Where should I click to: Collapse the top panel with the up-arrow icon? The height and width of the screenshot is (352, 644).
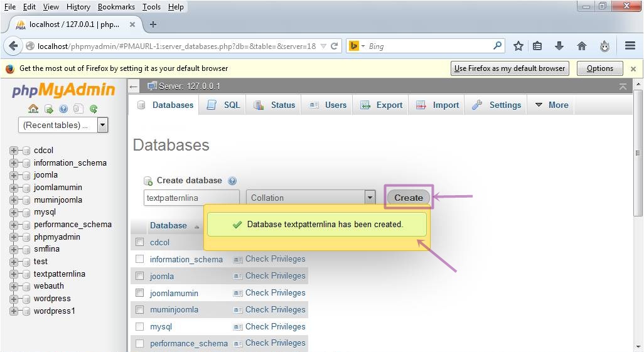(x=623, y=87)
